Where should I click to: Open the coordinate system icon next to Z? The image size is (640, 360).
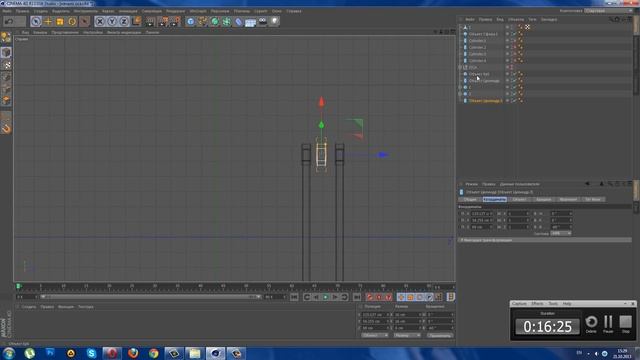click(x=136, y=21)
